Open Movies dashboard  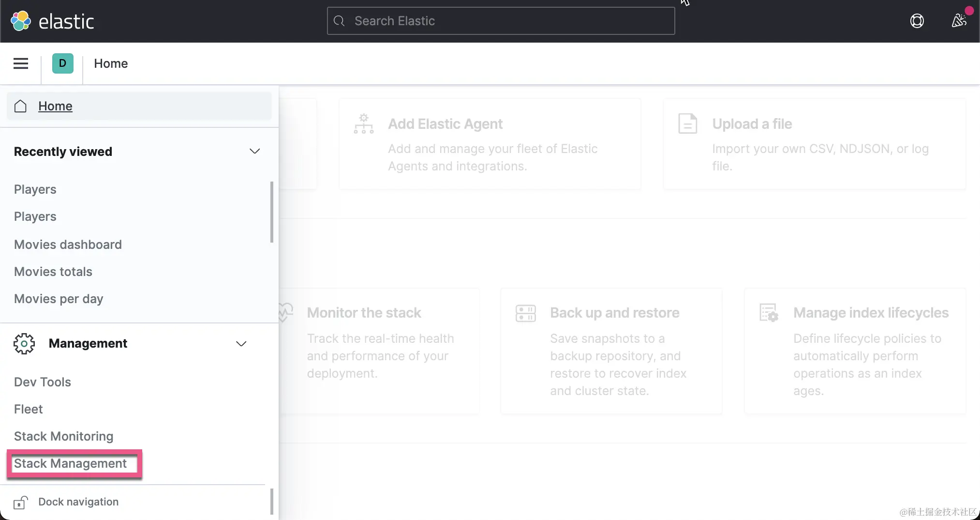click(x=68, y=245)
